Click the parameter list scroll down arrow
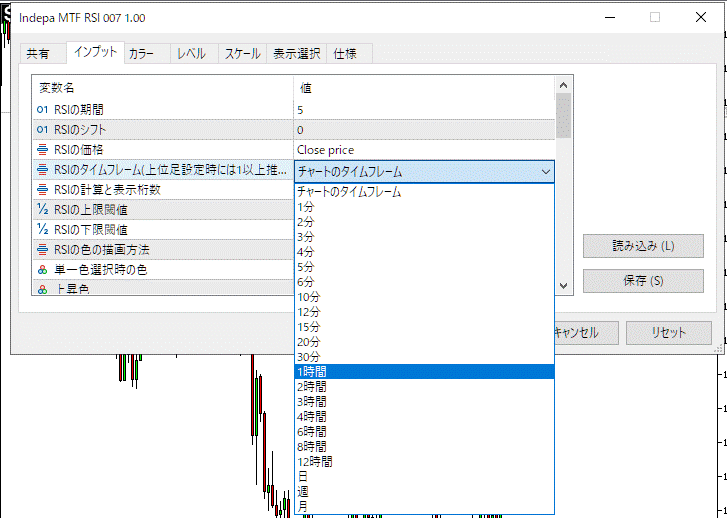This screenshot has width=727, height=518. [x=563, y=286]
